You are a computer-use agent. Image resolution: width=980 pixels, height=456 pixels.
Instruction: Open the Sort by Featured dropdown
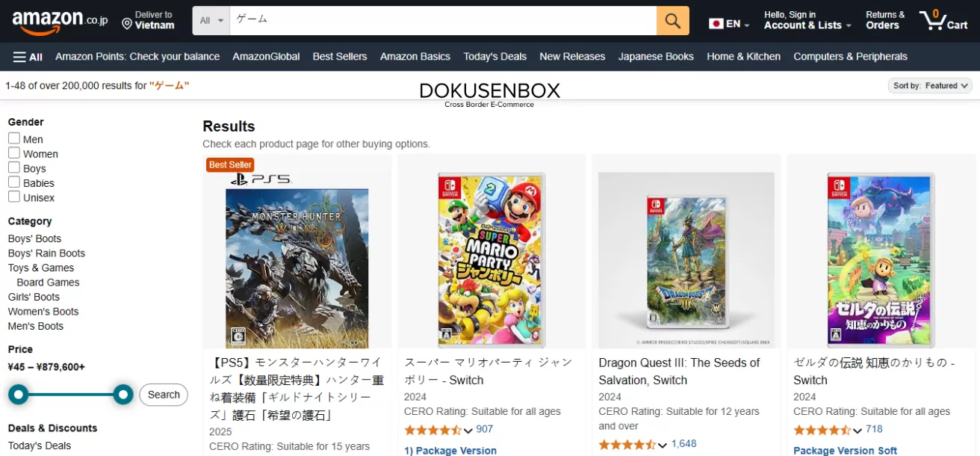[x=930, y=86]
